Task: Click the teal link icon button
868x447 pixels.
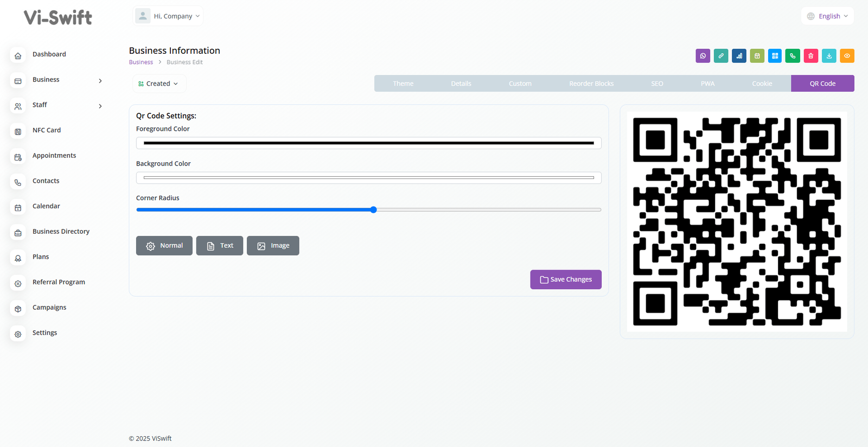Action: (721, 56)
